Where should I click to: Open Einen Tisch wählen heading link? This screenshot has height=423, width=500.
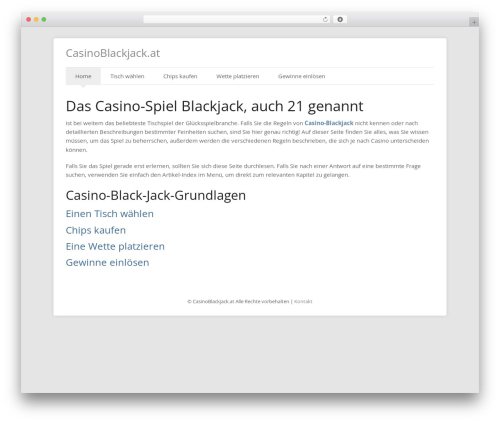click(x=110, y=214)
